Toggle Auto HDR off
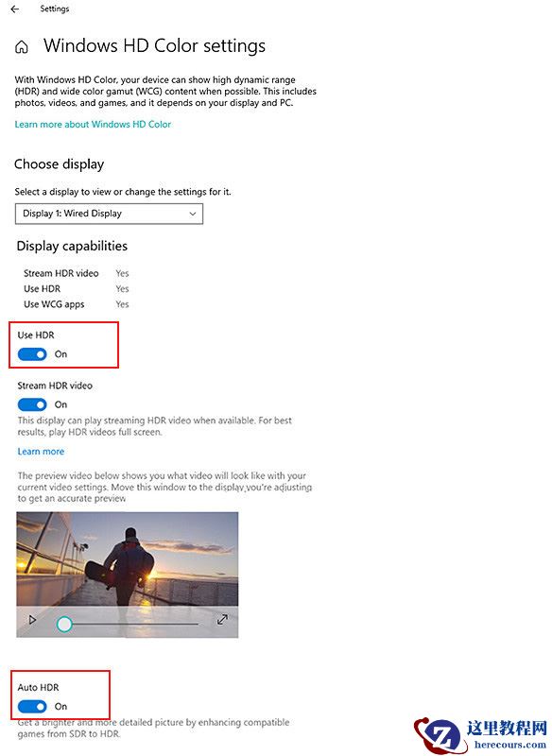 (33, 706)
